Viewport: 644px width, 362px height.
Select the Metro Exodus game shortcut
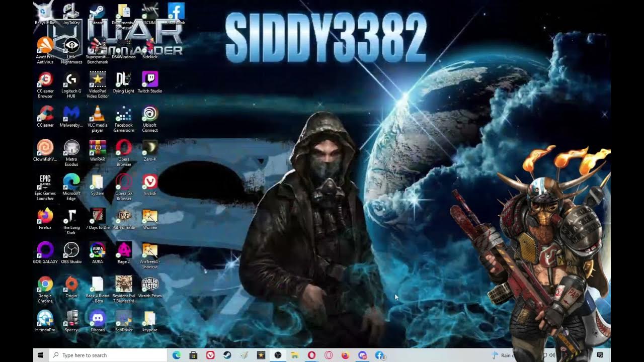point(71,153)
